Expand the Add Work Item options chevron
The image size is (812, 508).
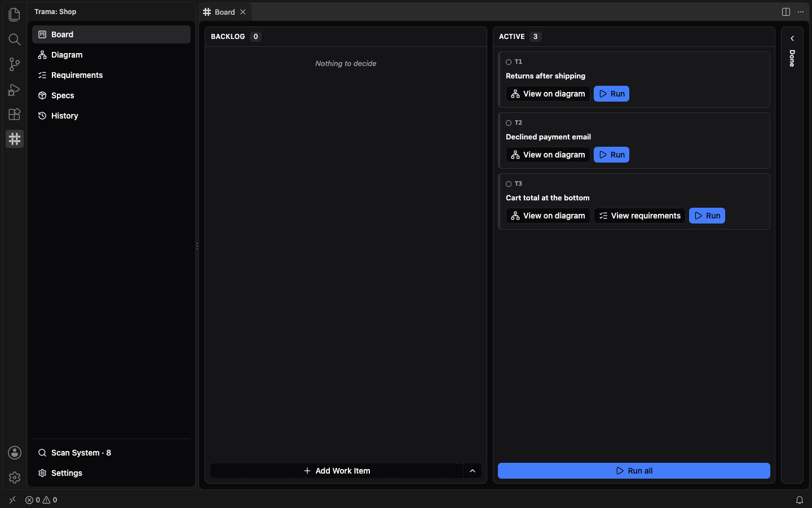(473, 471)
